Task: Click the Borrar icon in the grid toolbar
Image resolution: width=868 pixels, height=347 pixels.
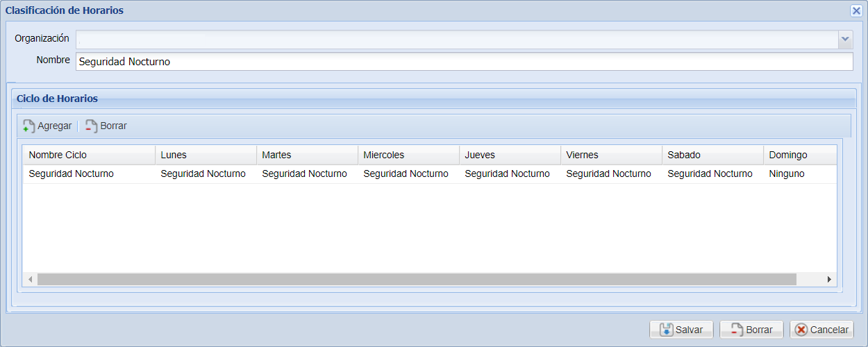Action: point(91,126)
